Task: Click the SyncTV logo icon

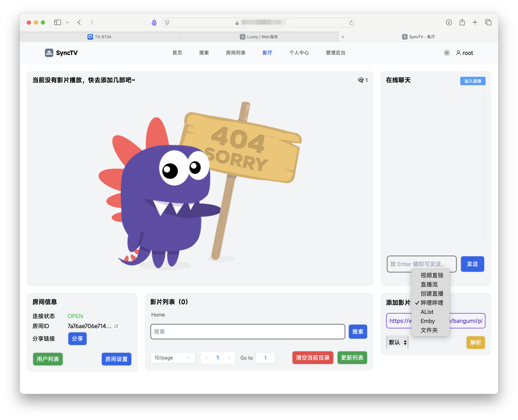Action: (x=49, y=53)
